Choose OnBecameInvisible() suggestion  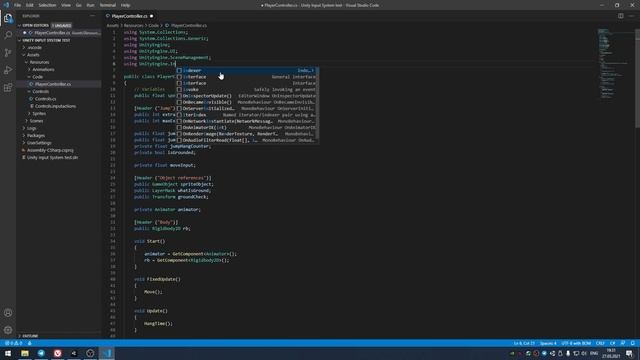pos(247,102)
